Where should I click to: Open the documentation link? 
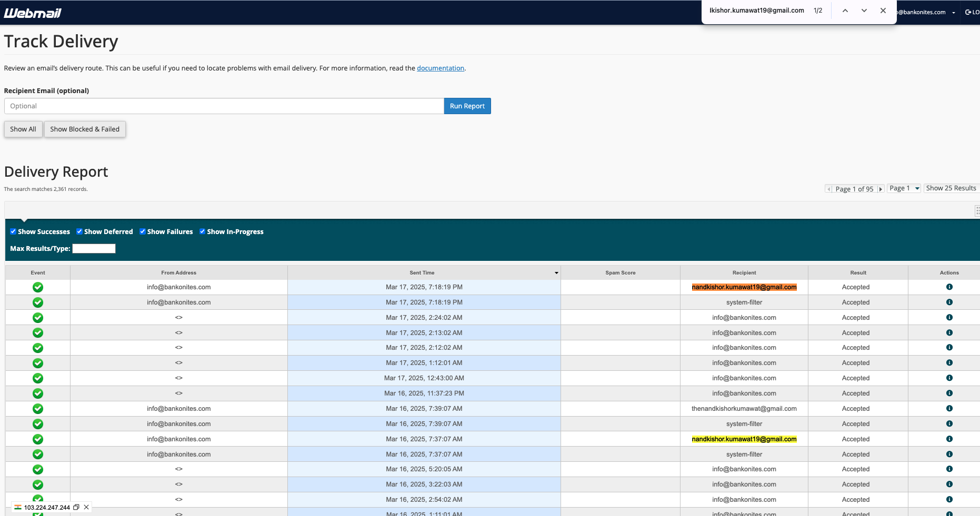tap(440, 68)
